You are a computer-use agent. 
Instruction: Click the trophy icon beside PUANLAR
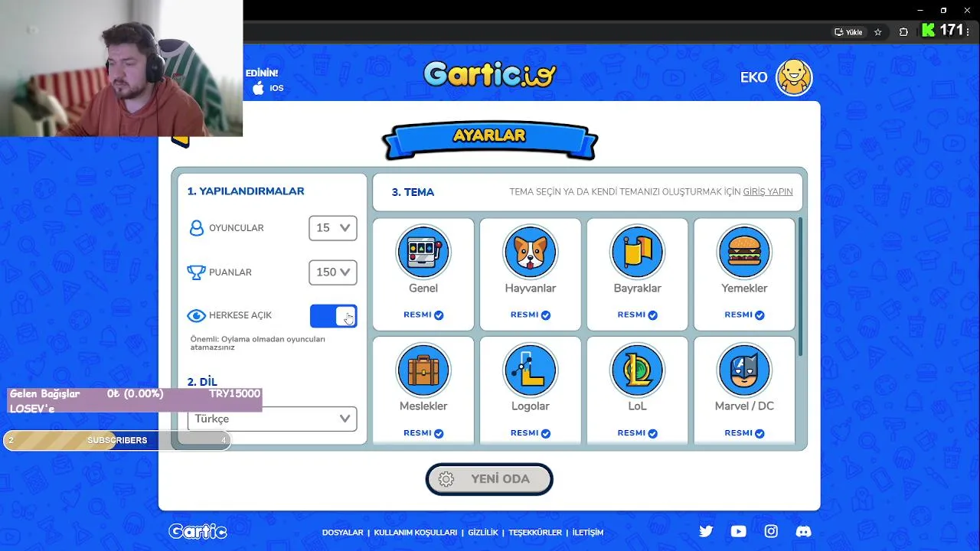point(196,272)
